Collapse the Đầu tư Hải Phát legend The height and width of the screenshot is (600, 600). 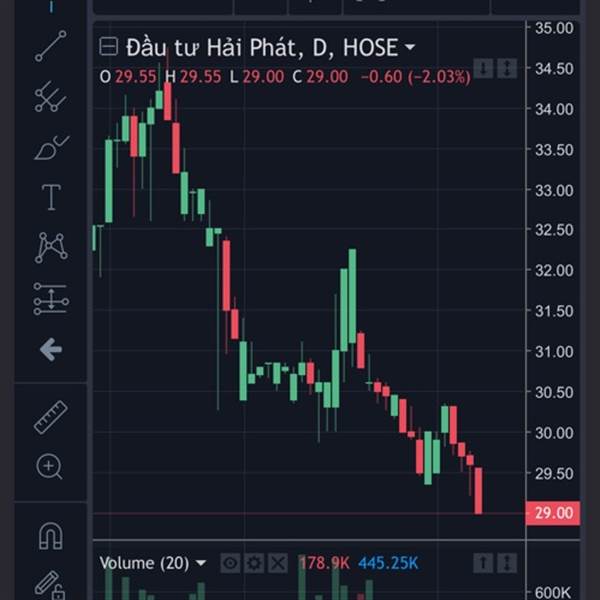[108, 47]
